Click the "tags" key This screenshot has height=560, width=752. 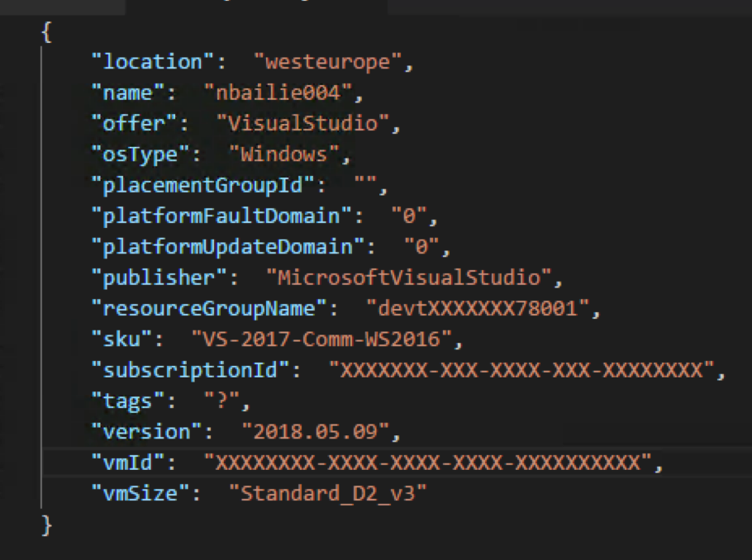[127, 401]
